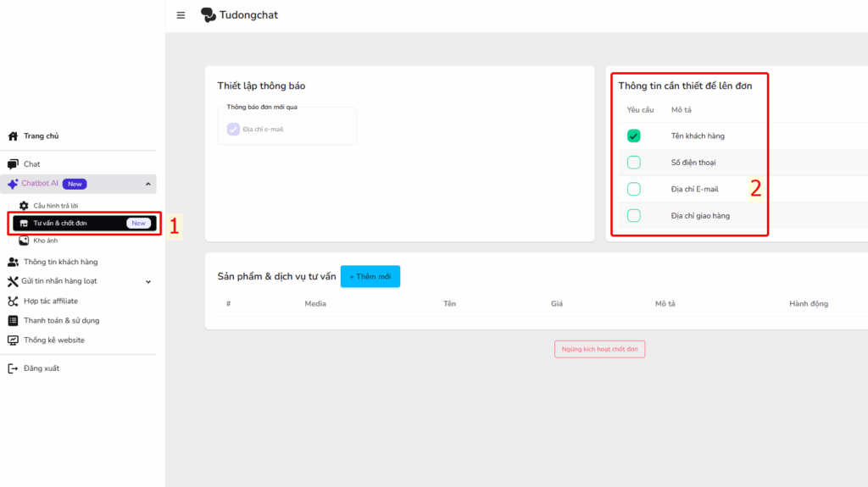The height and width of the screenshot is (487, 868).
Task: Click the hamburger menu icon
Action: point(181,15)
